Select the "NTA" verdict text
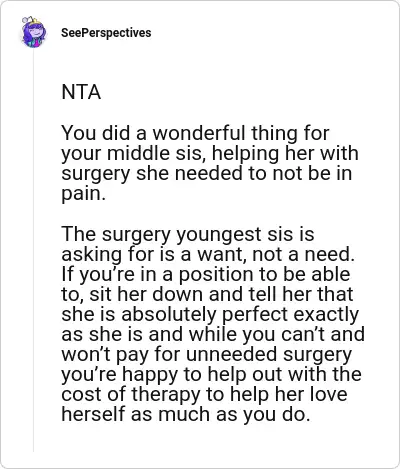This screenshot has height=469, width=400. tap(81, 92)
